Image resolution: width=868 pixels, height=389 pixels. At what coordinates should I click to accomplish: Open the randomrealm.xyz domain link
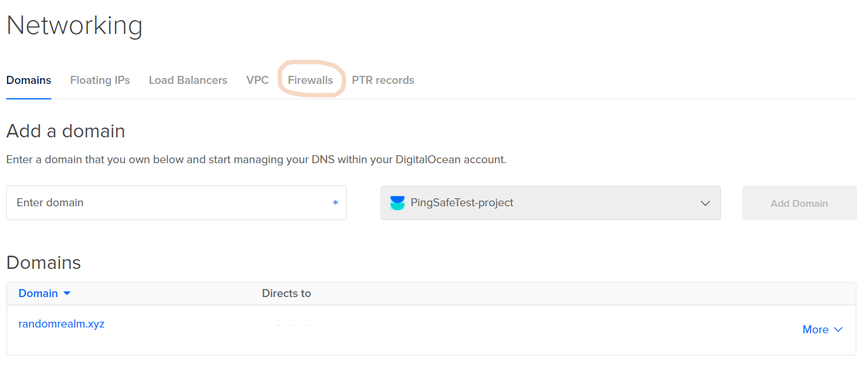coord(62,324)
